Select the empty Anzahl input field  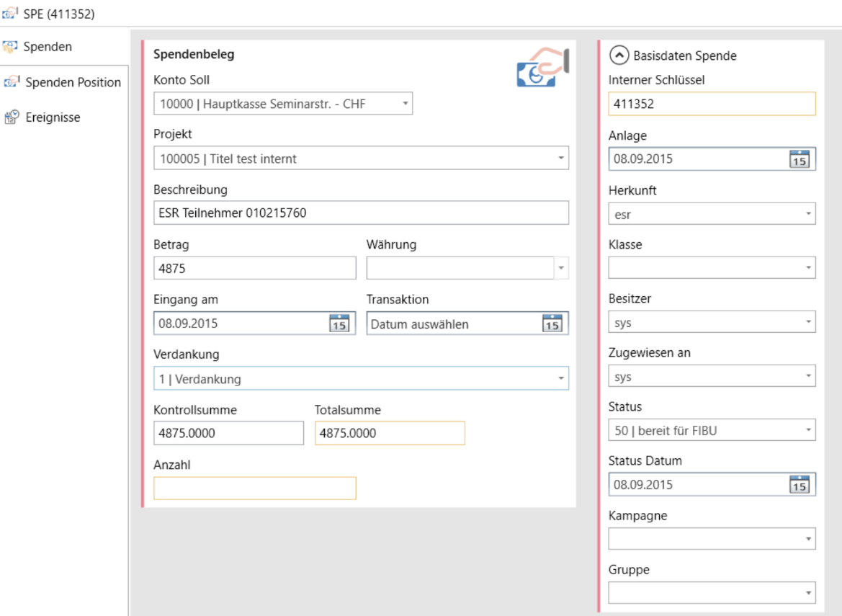254,488
